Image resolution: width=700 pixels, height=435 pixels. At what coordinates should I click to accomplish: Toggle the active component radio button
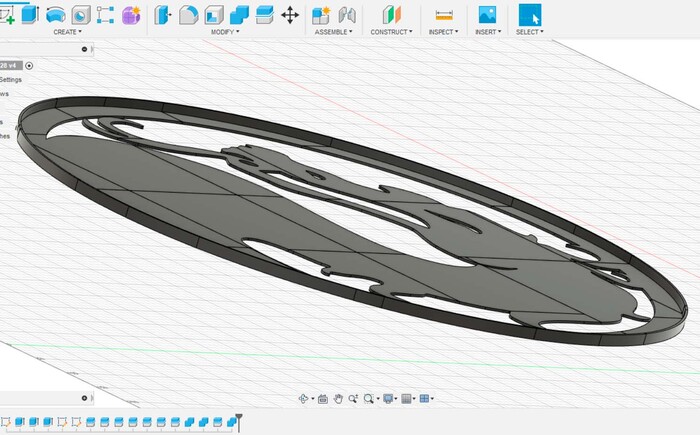[29, 65]
